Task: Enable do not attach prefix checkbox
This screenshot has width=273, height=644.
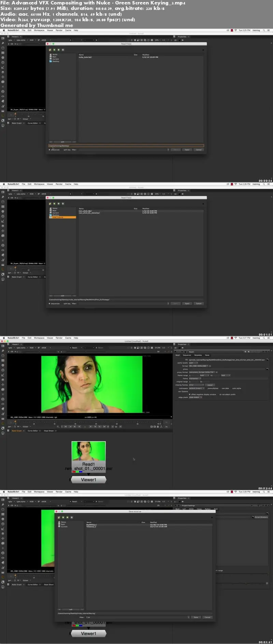Action: coord(227,394)
